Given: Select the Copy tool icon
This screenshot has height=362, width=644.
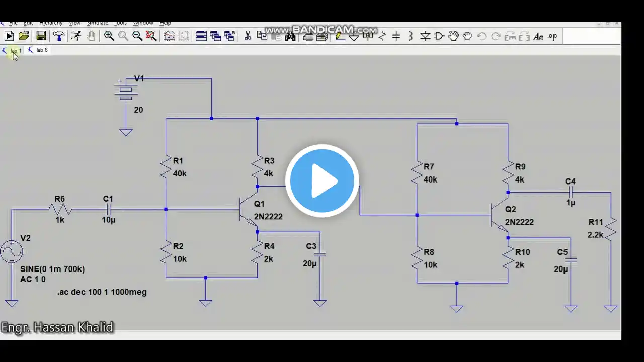Looking at the screenshot, I should pyautogui.click(x=262, y=36).
